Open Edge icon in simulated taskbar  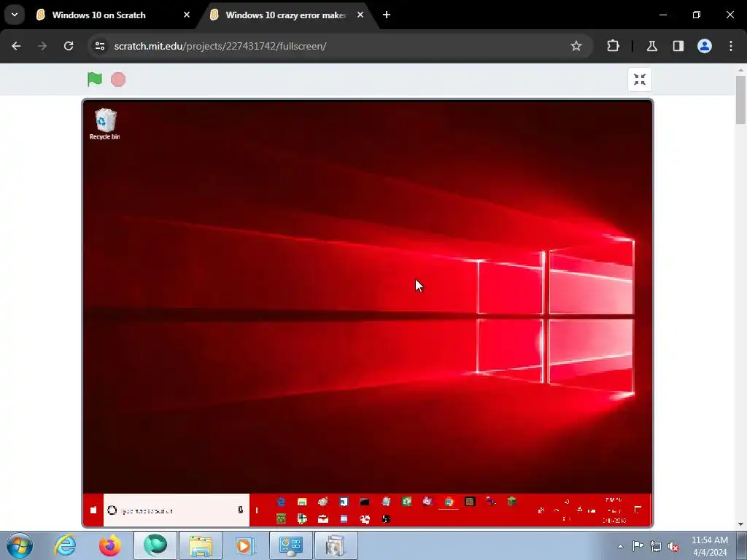281,502
